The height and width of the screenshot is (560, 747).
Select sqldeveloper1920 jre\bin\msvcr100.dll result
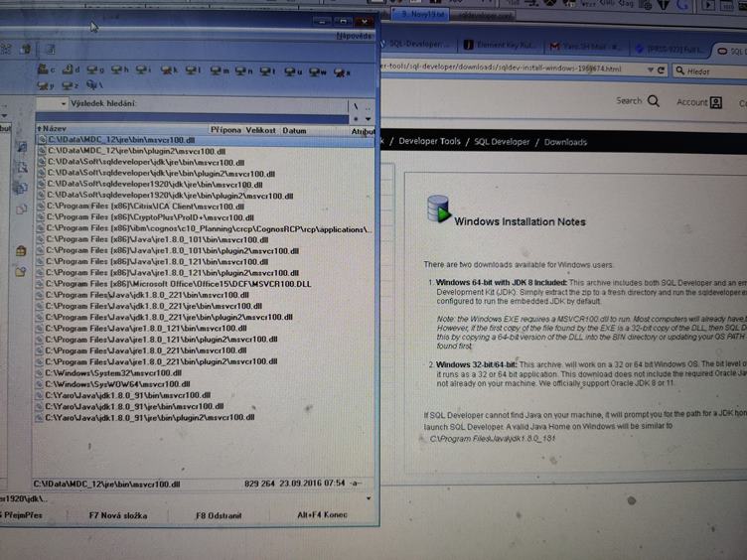pos(206,185)
